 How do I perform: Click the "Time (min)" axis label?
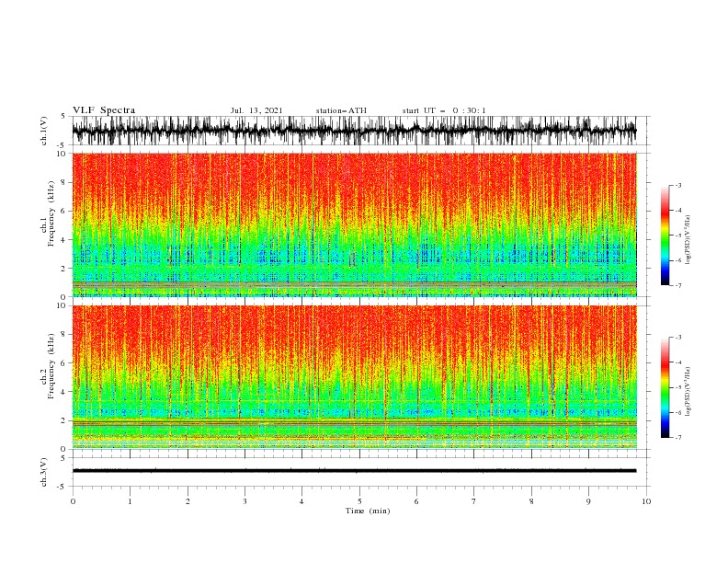[368, 511]
